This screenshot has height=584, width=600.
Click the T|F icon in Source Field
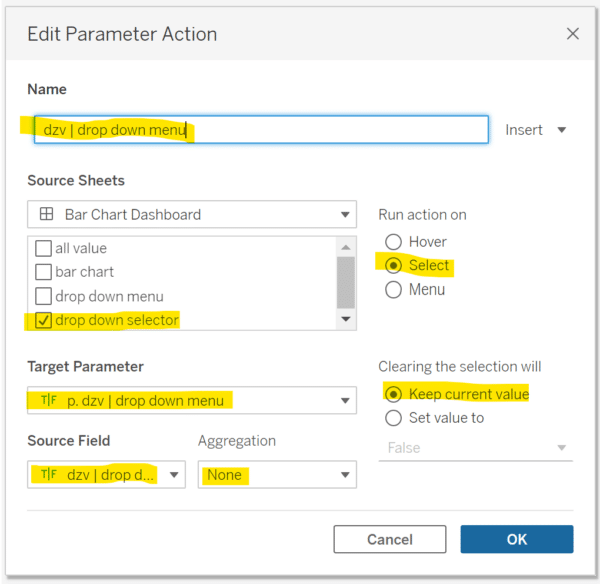pos(47,475)
